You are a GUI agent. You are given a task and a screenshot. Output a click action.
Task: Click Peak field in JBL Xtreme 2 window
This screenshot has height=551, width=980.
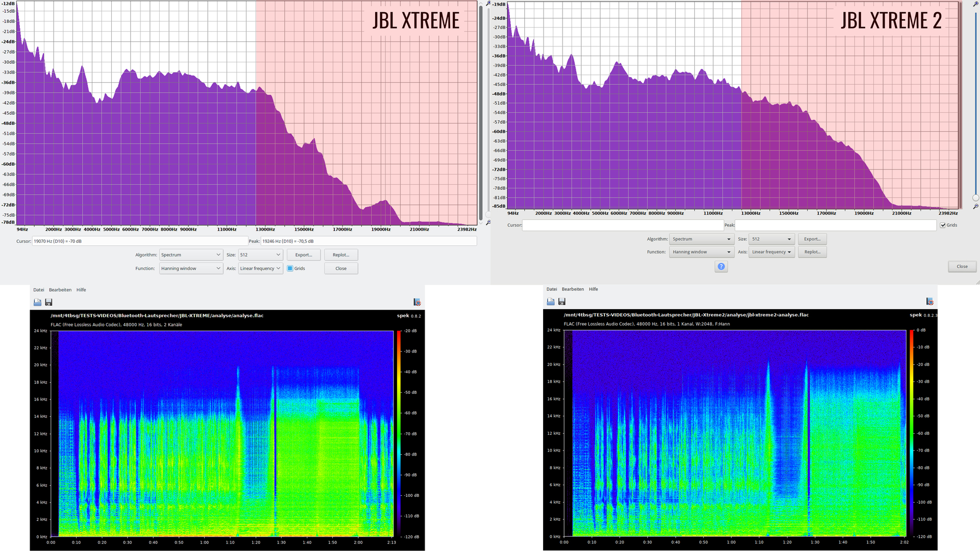pyautogui.click(x=836, y=225)
